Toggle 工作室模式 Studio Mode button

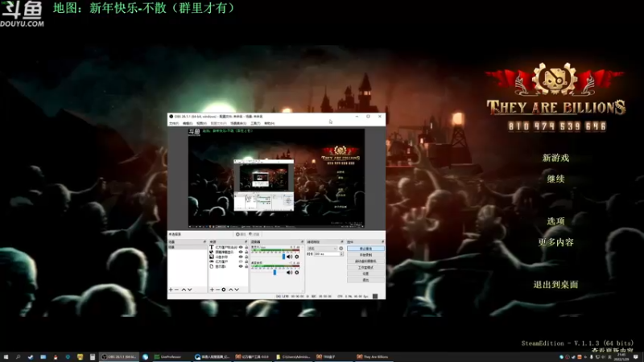click(x=365, y=267)
